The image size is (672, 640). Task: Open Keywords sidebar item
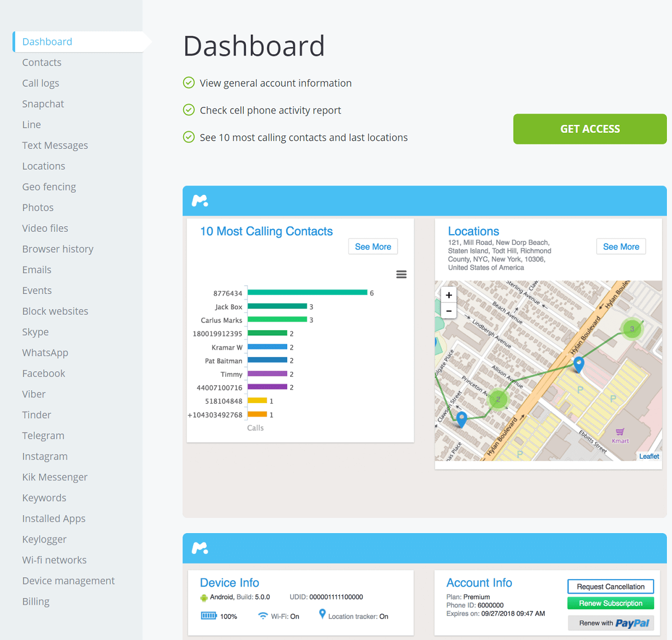coord(44,497)
